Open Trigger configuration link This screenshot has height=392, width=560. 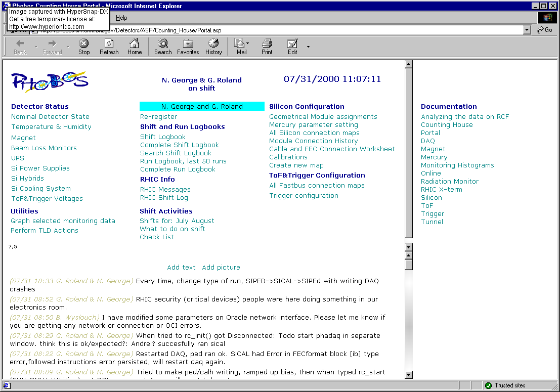pos(304,196)
